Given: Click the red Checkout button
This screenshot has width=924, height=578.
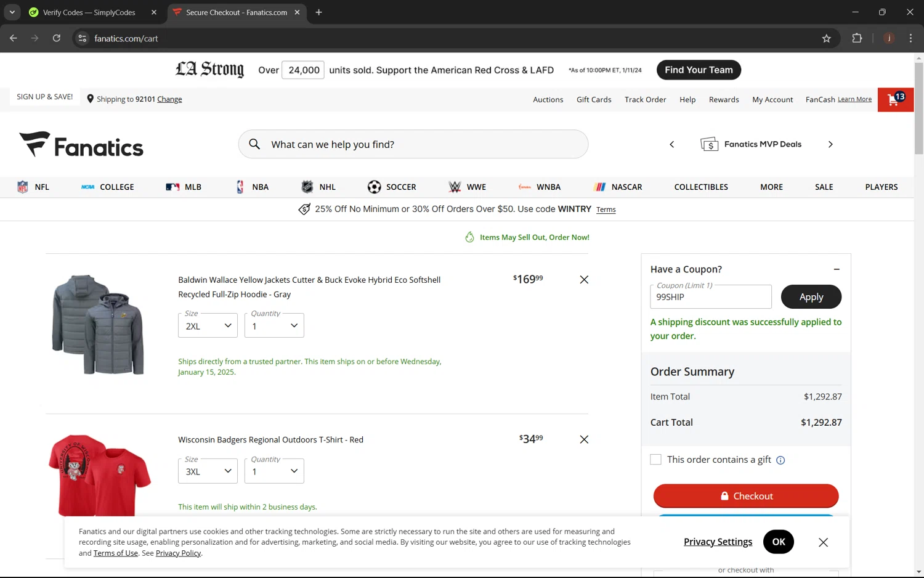Looking at the screenshot, I should [745, 496].
